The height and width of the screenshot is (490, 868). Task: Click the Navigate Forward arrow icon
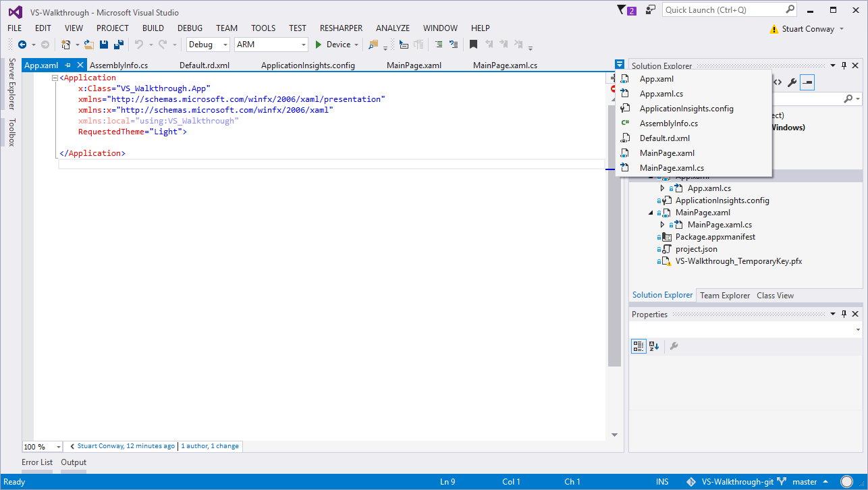pos(45,45)
